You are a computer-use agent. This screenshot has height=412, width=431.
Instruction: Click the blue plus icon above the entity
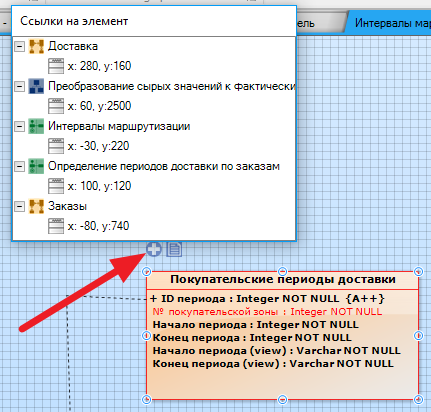154,249
